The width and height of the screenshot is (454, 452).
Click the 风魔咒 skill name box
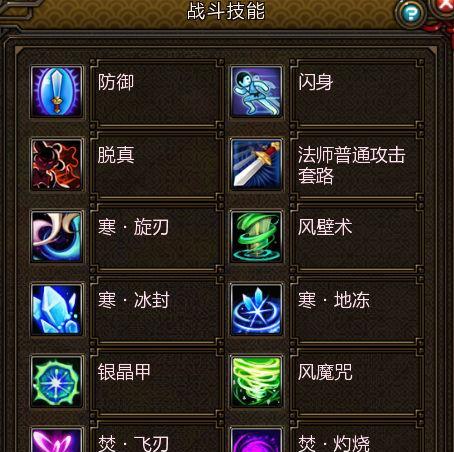(x=357, y=383)
